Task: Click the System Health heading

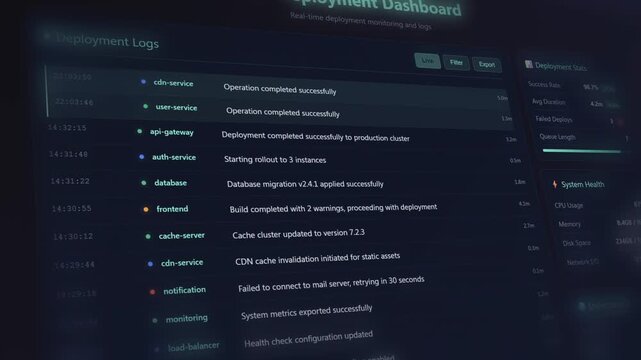Action: coord(583,184)
